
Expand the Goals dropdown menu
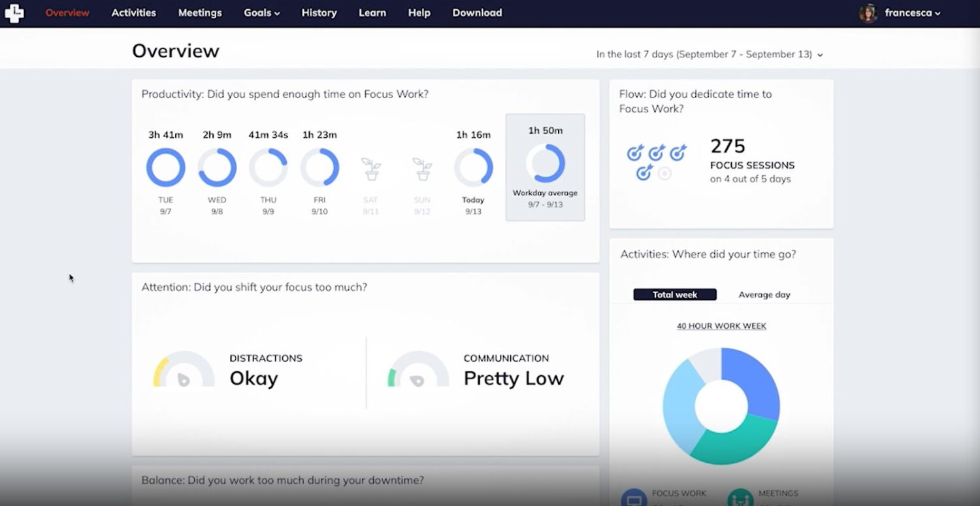coord(261,13)
